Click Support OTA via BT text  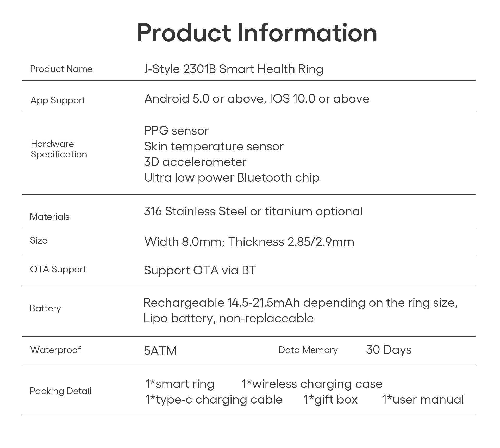coord(200,270)
